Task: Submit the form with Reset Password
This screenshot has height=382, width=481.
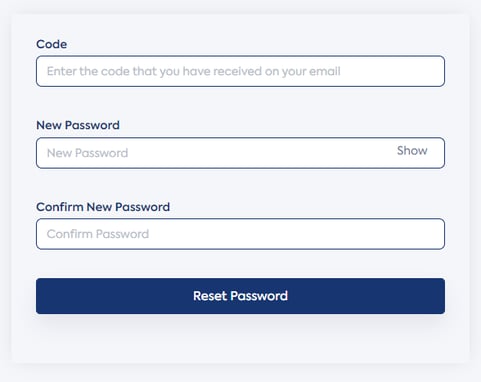Action: [x=240, y=296]
